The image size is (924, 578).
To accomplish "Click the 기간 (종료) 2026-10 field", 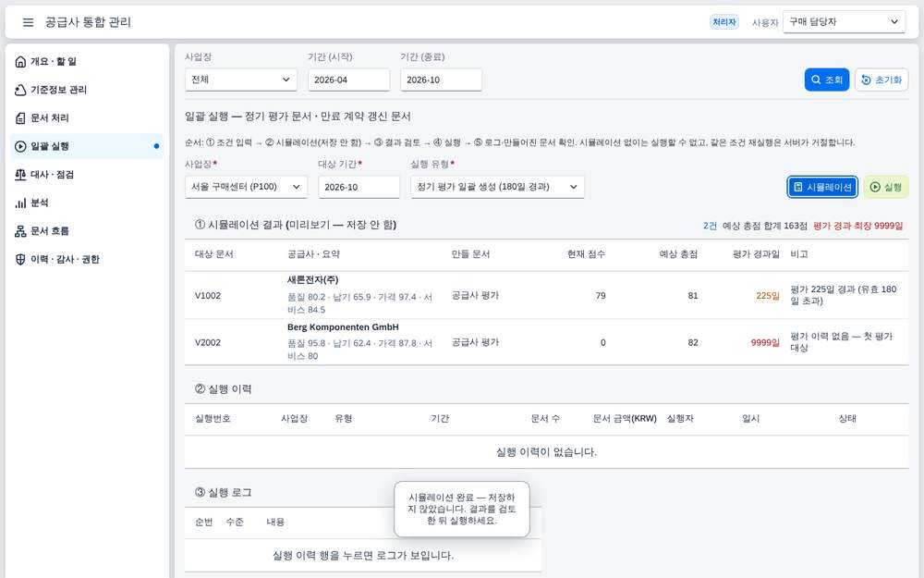I will click(x=442, y=80).
